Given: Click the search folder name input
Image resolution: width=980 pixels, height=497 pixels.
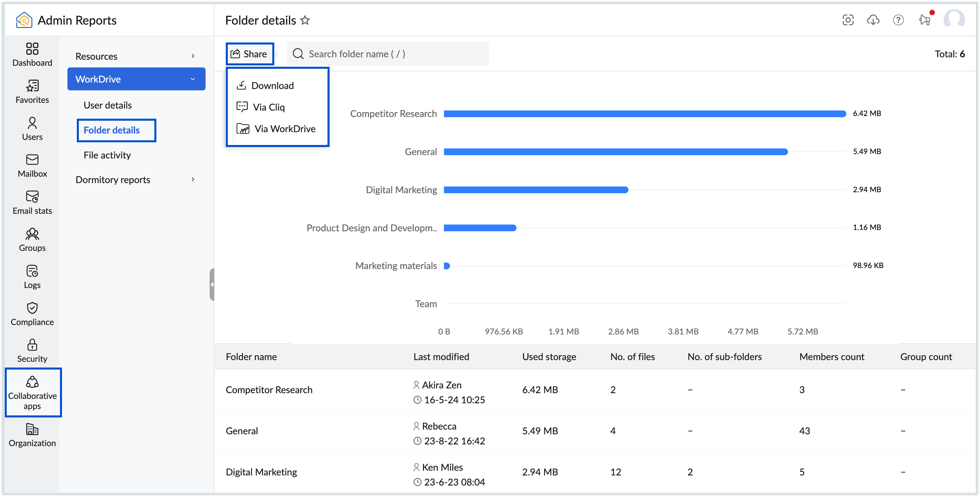Looking at the screenshot, I should [388, 54].
